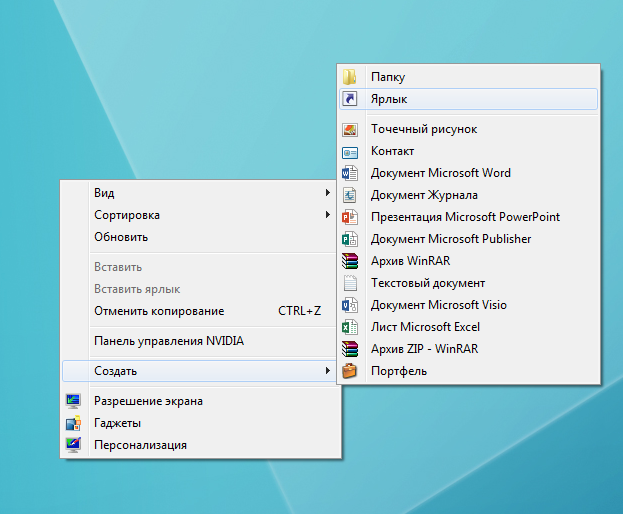
Task: Create a Точечный рисунок file
Action: (468, 129)
